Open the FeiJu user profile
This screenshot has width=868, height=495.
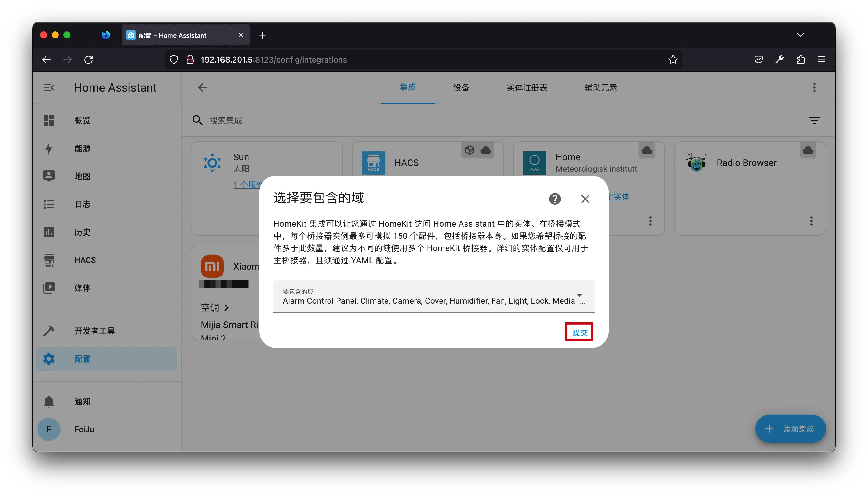[x=84, y=429]
